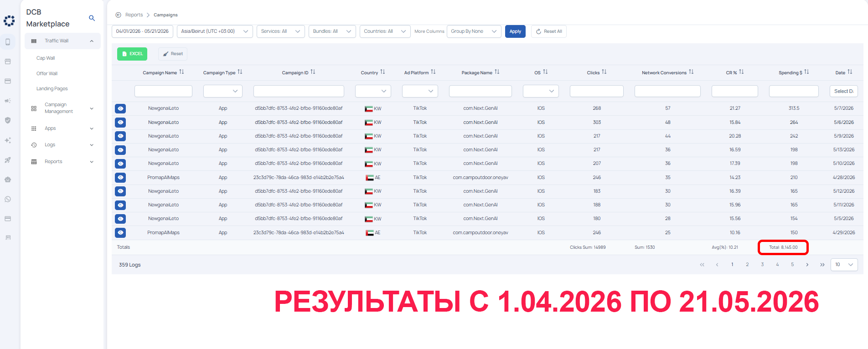Viewport: 868px width, 349px height.
Task: Sort by Package Name column arrows
Action: (497, 72)
